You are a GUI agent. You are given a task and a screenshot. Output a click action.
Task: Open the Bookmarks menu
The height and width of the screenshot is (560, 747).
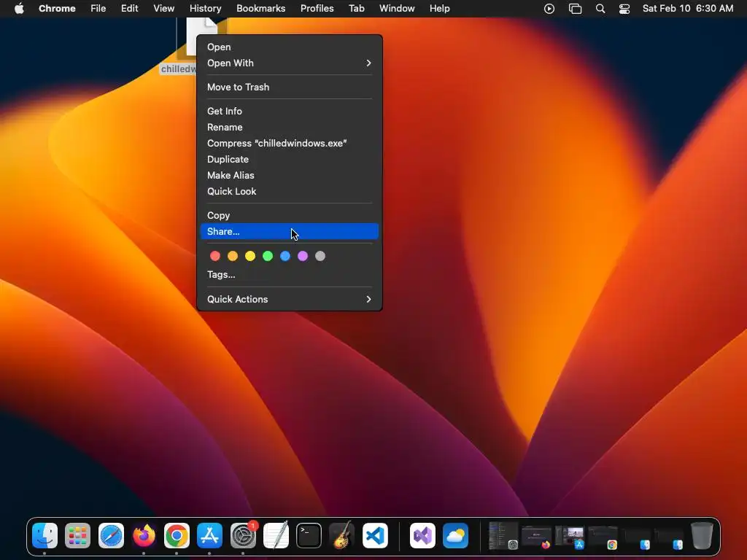260,9
